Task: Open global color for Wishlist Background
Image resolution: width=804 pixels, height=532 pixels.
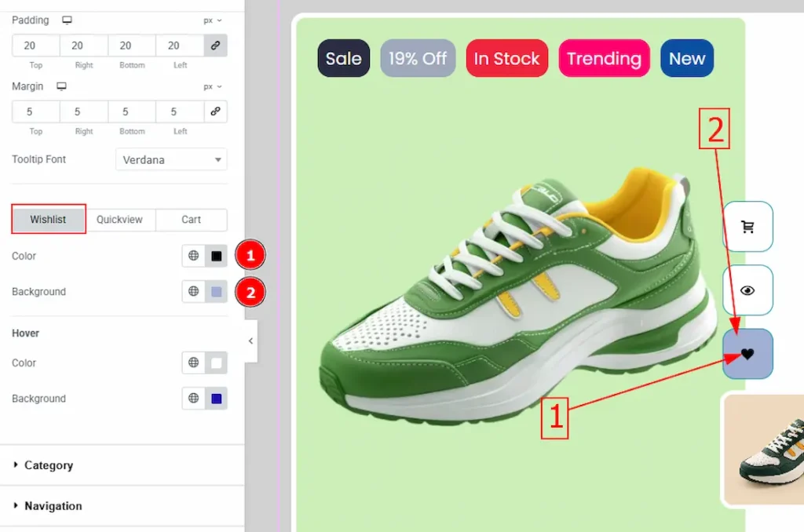Action: (x=193, y=292)
